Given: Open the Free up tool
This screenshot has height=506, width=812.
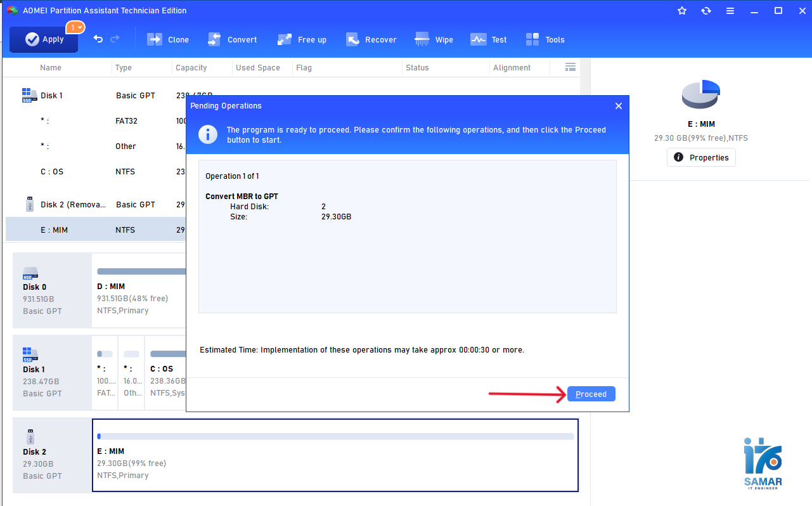Looking at the screenshot, I should pyautogui.click(x=302, y=39).
